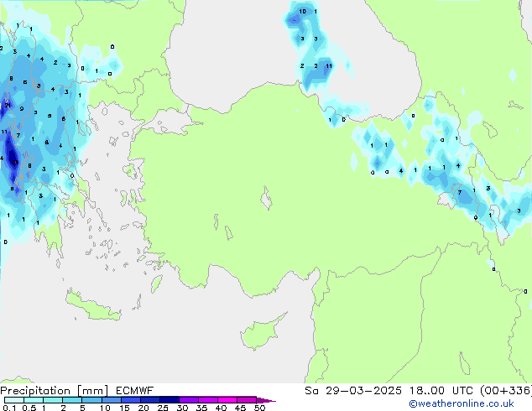Select the 5–10 mm legend swatch

tap(91, 400)
